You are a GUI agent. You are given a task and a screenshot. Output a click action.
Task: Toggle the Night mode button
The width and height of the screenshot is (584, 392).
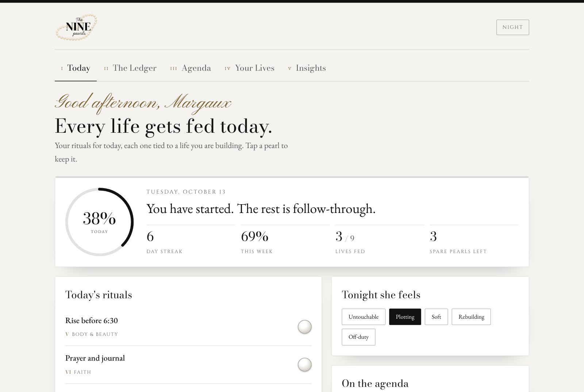click(512, 27)
